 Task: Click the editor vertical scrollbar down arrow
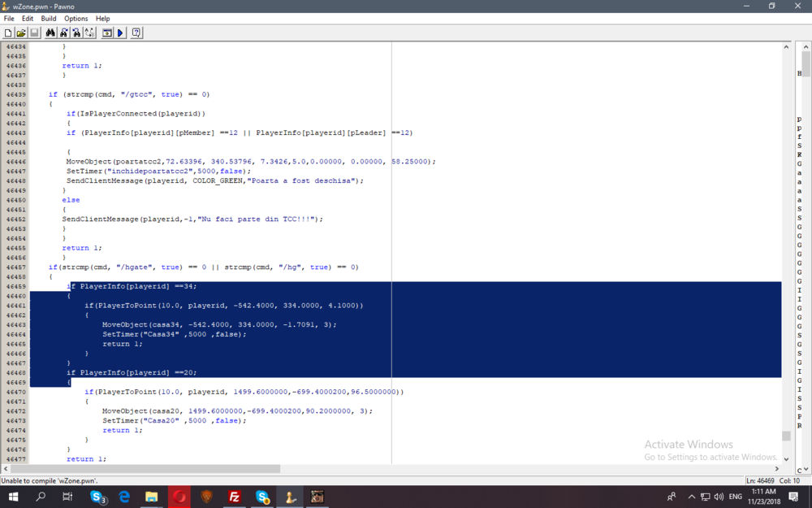pyautogui.click(x=786, y=458)
